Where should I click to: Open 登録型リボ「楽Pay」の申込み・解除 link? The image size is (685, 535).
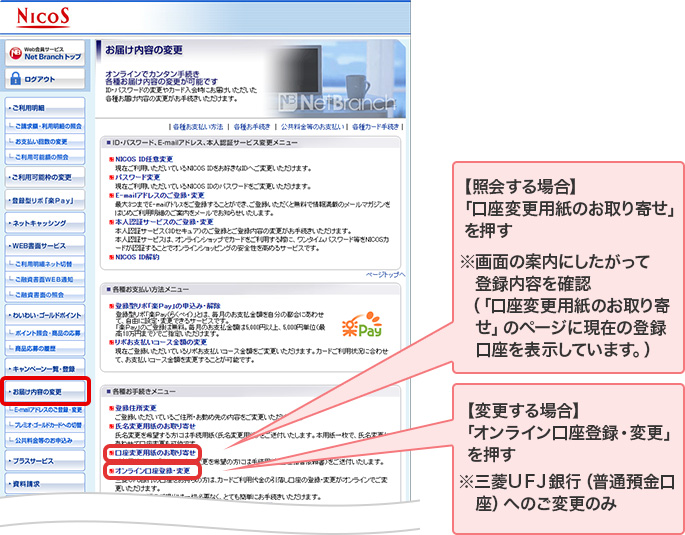168,306
